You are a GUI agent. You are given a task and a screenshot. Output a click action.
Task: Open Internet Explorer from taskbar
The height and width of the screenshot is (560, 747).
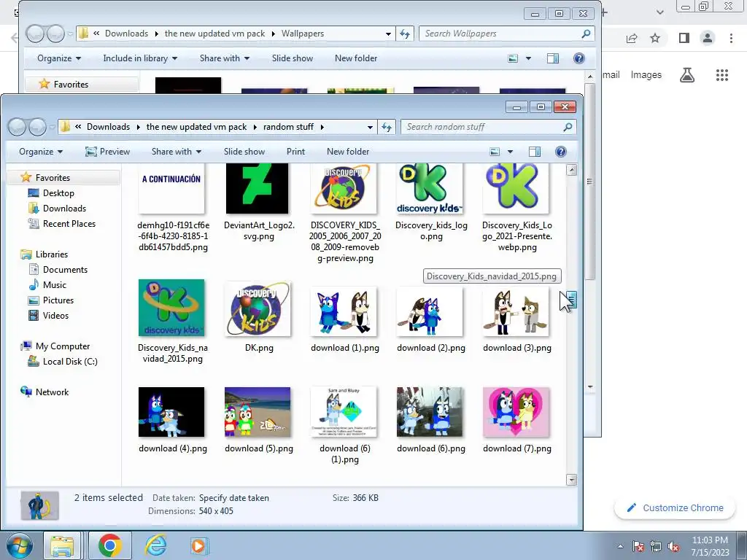(x=156, y=545)
